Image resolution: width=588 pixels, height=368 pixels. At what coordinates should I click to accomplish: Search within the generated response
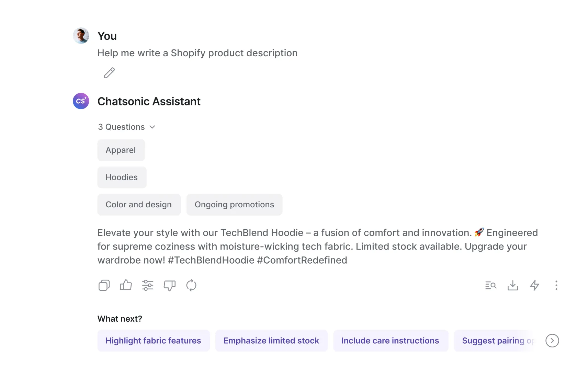coord(490,285)
